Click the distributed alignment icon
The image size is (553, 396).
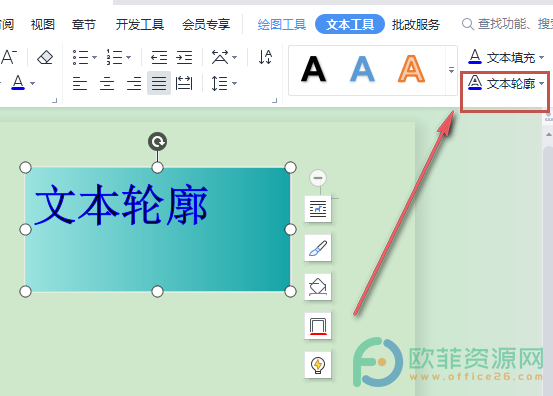[x=184, y=84]
